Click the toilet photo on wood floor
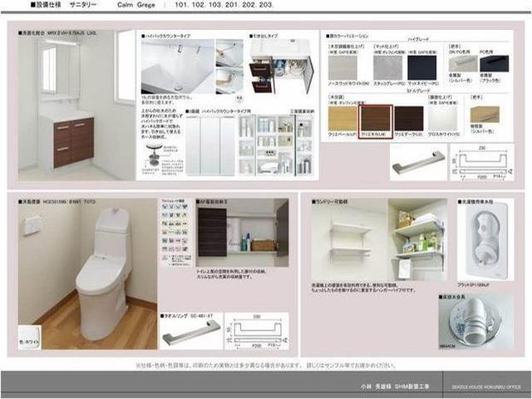 (x=87, y=273)
